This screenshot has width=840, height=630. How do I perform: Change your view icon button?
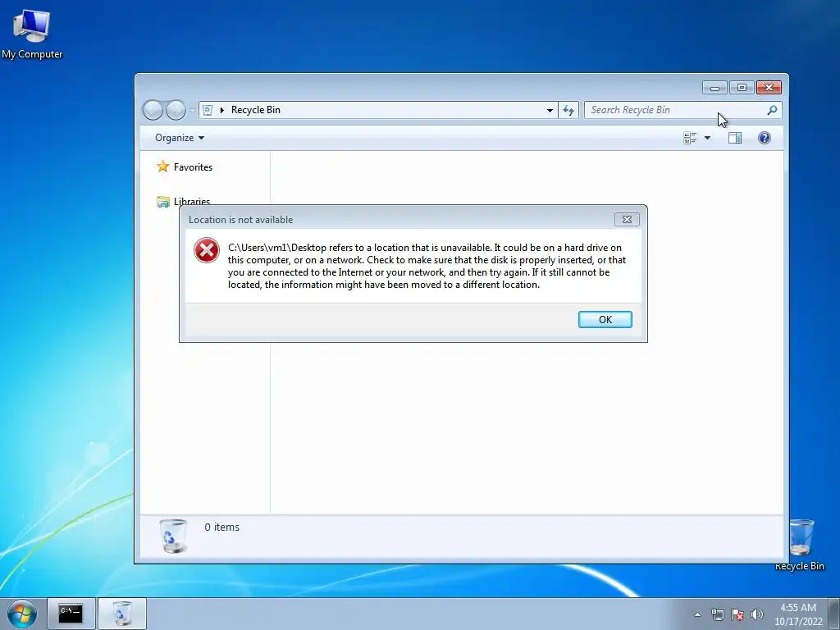690,138
